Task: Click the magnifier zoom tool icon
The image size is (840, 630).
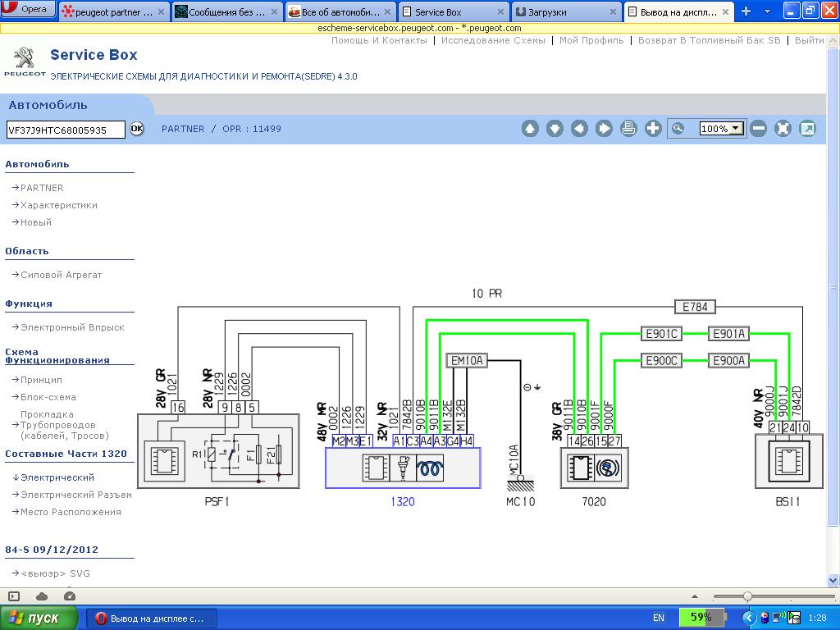Action: pyautogui.click(x=678, y=129)
